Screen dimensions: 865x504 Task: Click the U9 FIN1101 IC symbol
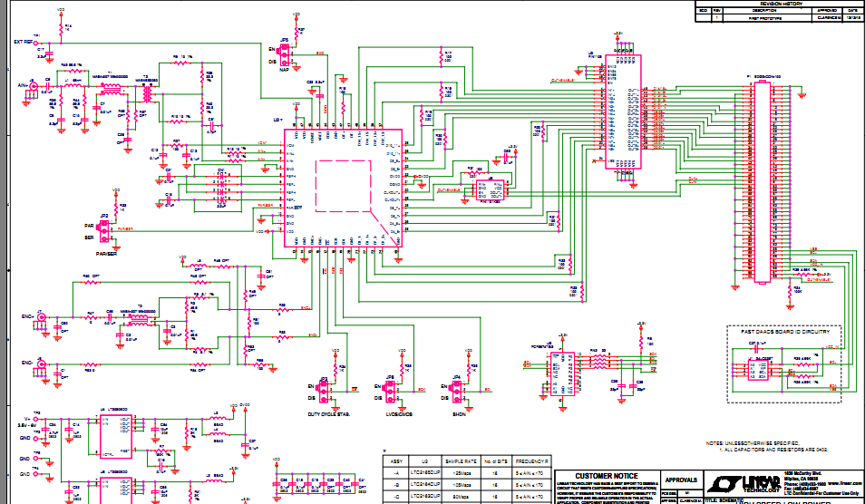tap(490, 189)
